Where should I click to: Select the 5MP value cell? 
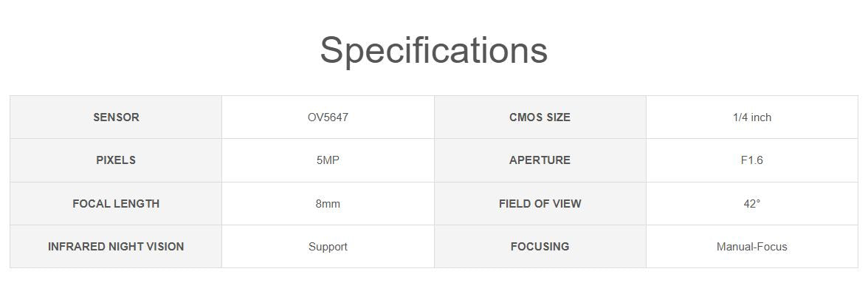click(328, 160)
